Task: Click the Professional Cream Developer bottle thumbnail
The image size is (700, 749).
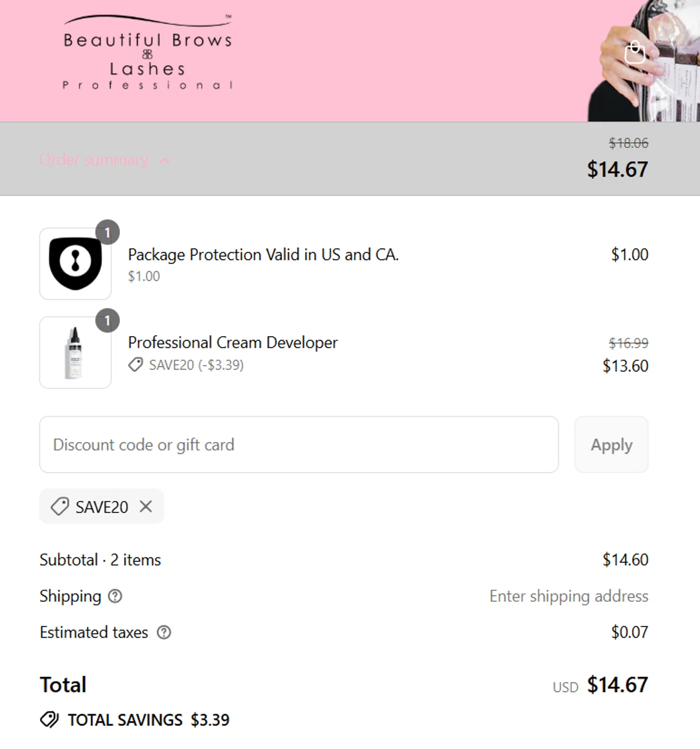Action: (x=75, y=353)
